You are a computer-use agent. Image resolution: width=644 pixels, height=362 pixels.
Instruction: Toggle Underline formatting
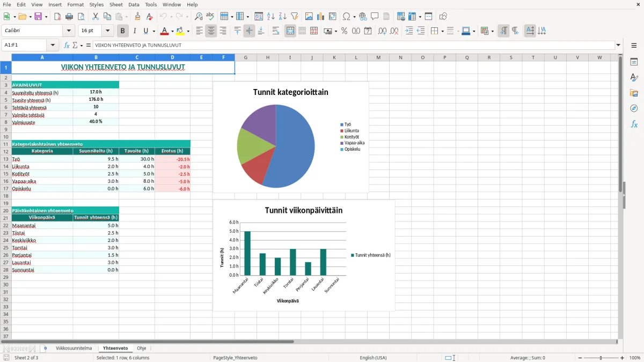(x=145, y=31)
